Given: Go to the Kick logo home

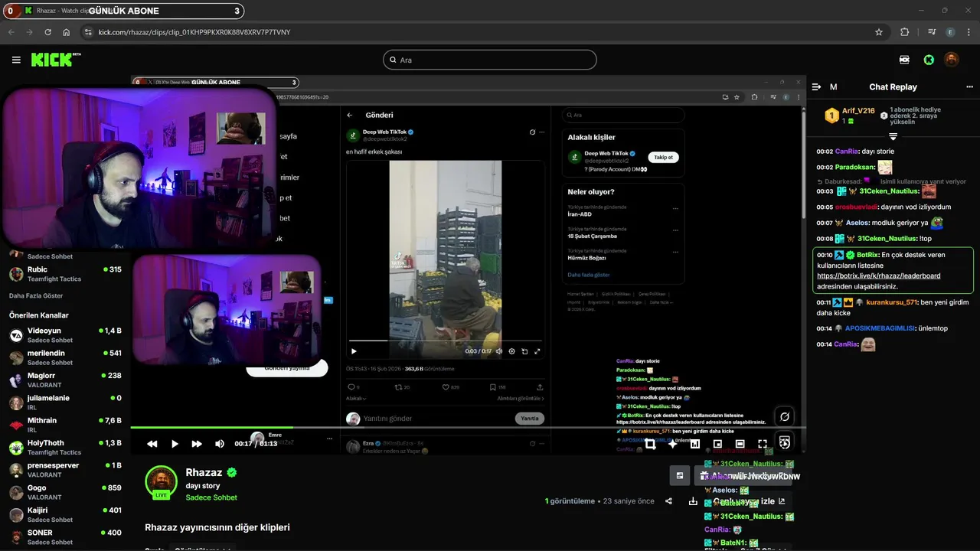Looking at the screenshot, I should tap(55, 60).
